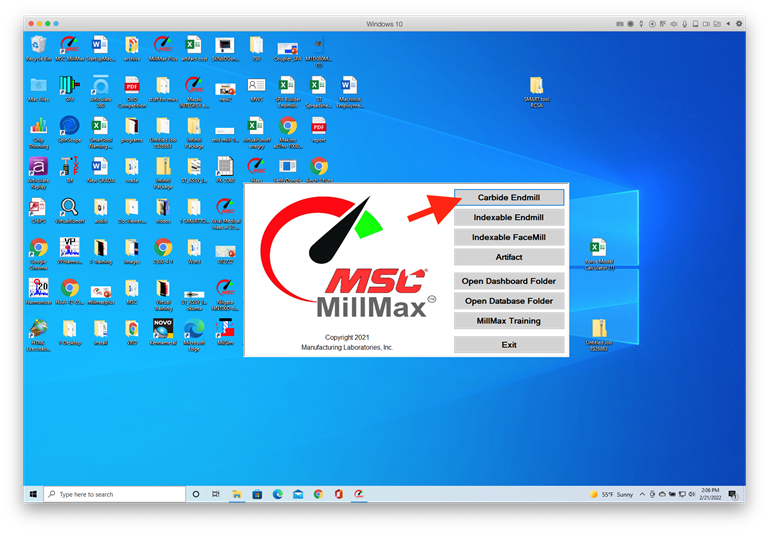
Task: Select the report PDF on desktop
Action: click(319, 130)
